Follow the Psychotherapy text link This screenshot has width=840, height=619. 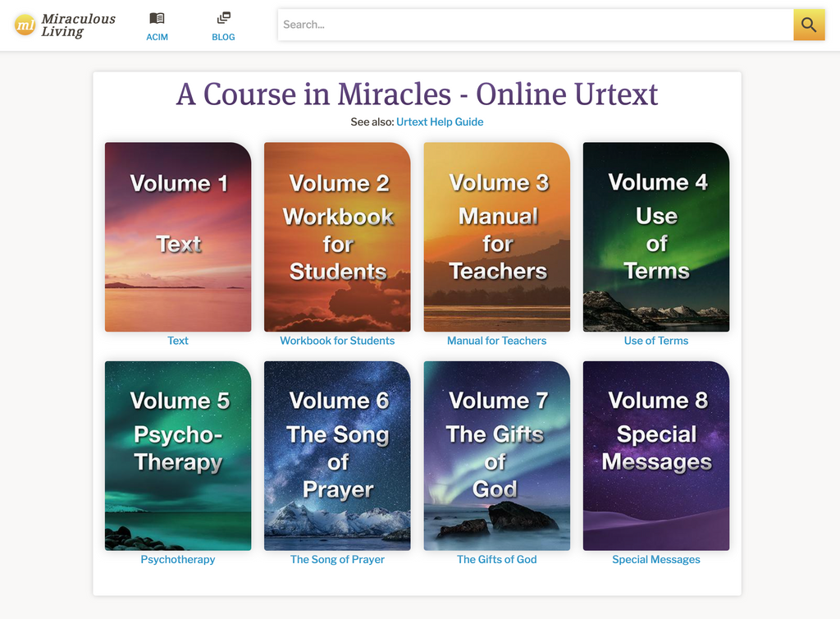178,559
